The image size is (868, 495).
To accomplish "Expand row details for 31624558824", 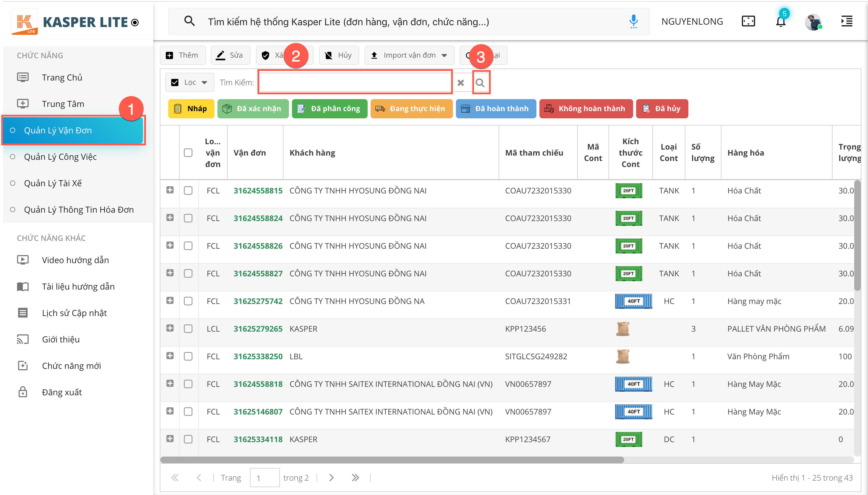I will pyautogui.click(x=170, y=217).
